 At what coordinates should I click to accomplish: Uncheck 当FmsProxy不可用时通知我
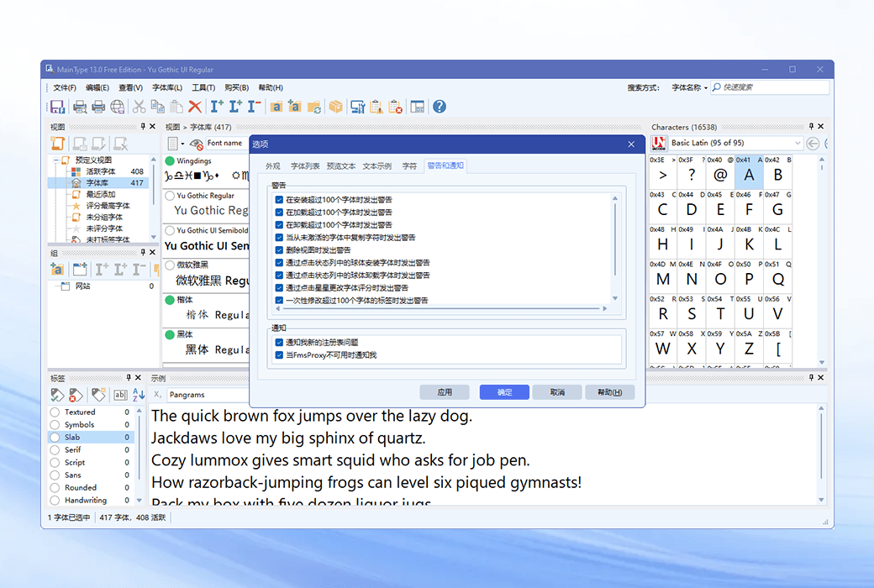[x=279, y=355]
